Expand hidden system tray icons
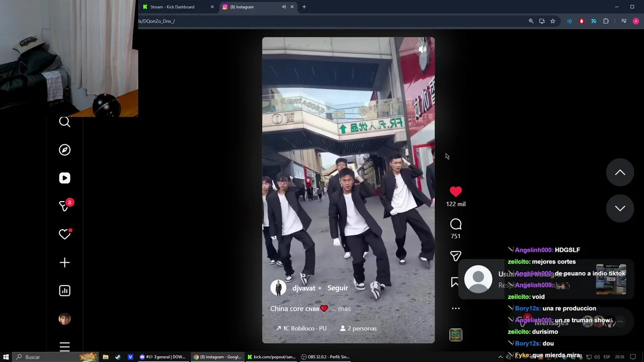 tap(500, 357)
